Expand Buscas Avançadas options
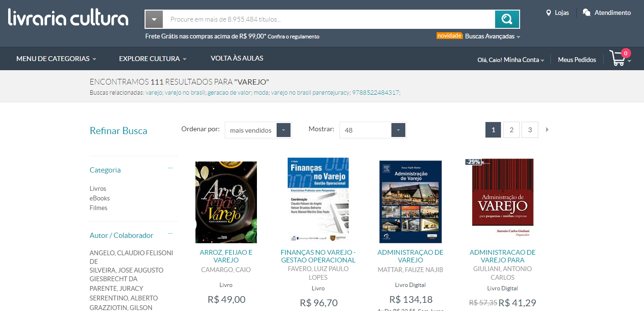644x311 pixels. click(x=492, y=37)
